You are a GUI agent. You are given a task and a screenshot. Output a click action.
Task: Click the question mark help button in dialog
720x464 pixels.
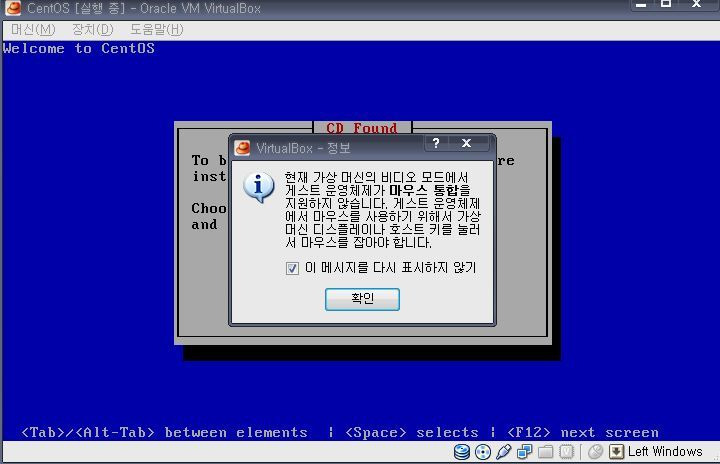(x=436, y=143)
